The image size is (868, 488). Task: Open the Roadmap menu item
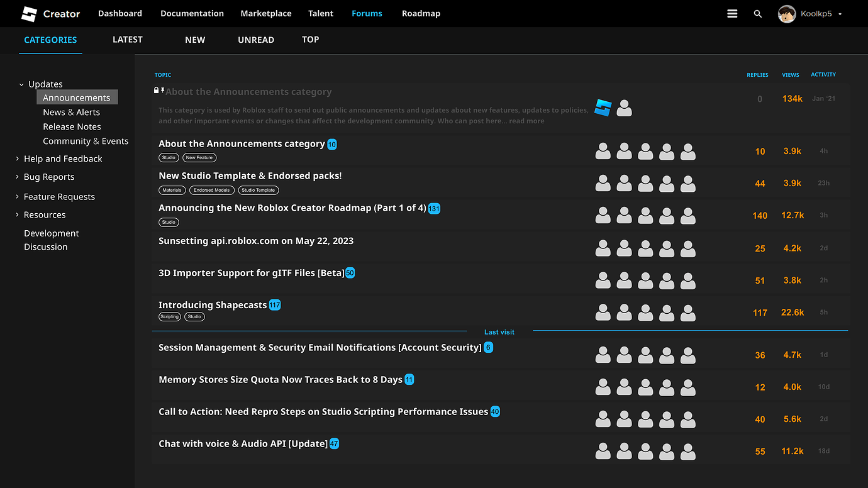pyautogui.click(x=421, y=13)
